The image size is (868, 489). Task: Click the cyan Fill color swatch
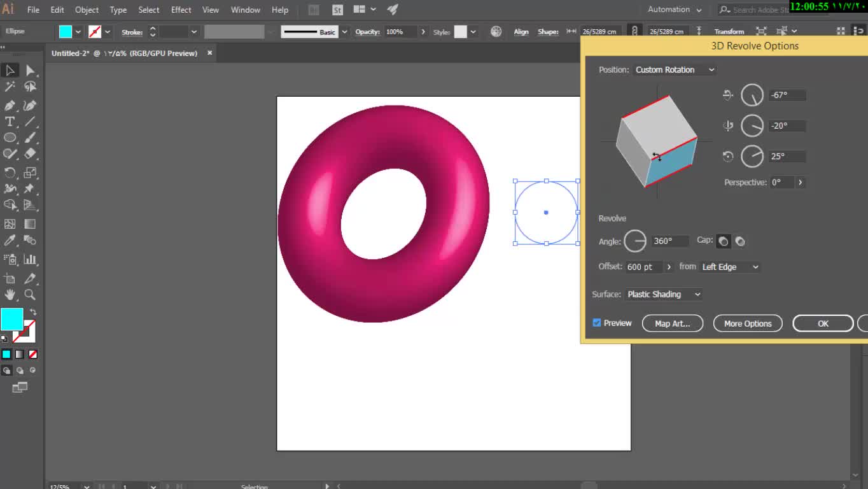click(11, 320)
